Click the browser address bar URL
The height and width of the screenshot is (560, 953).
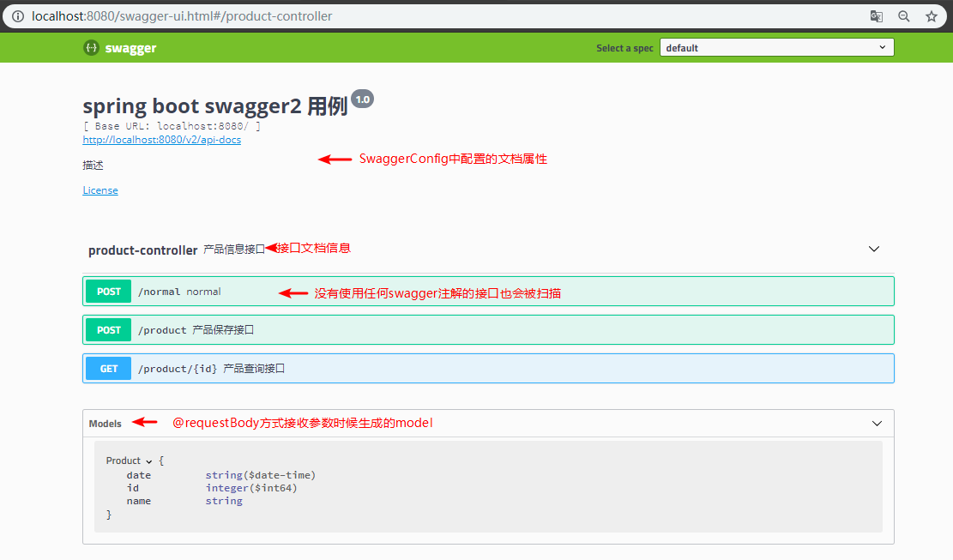[182, 16]
